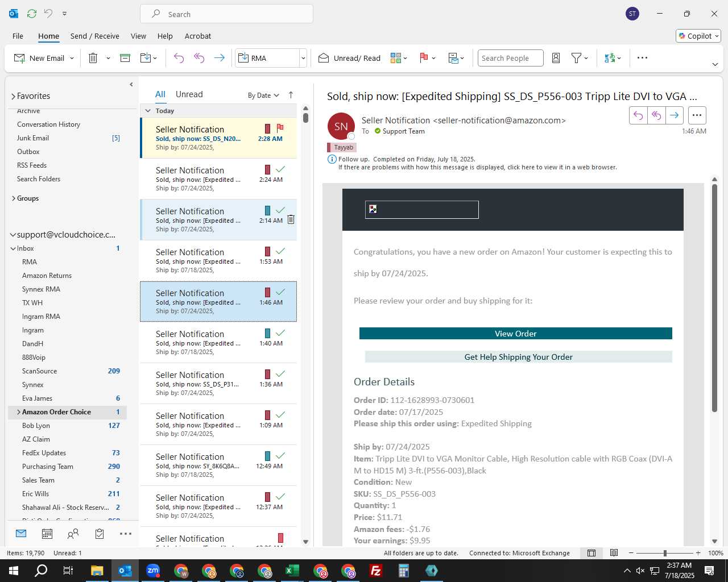Open the Send / Receive tab
The height and width of the screenshot is (582, 728).
tap(95, 36)
